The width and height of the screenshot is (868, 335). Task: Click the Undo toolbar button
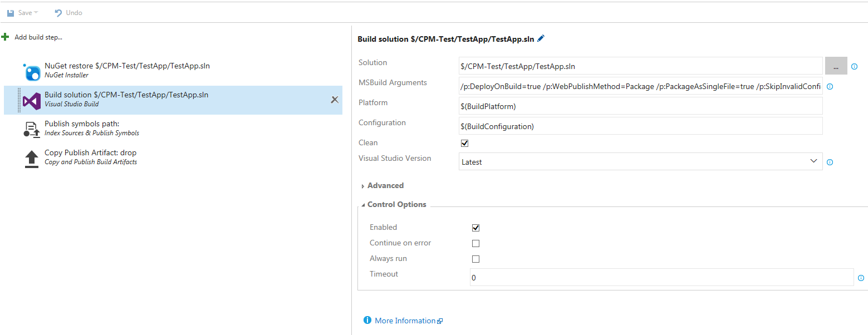[68, 12]
